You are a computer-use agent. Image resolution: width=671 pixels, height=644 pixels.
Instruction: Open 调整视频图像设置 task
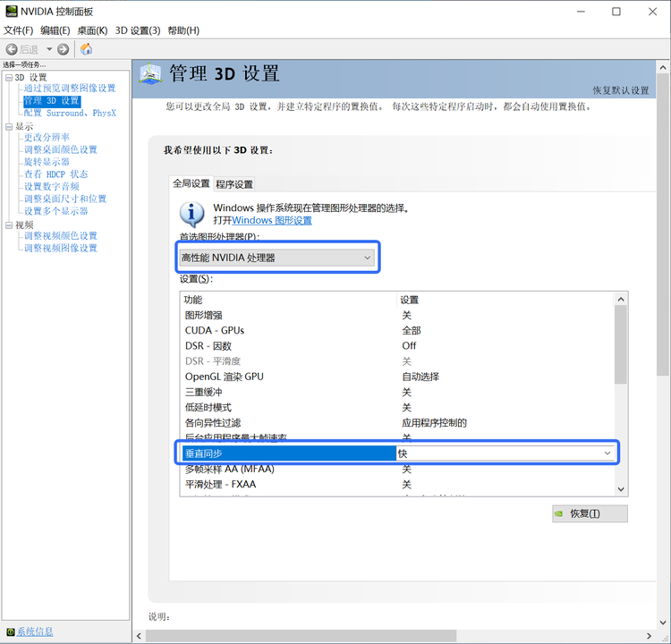[x=61, y=248]
